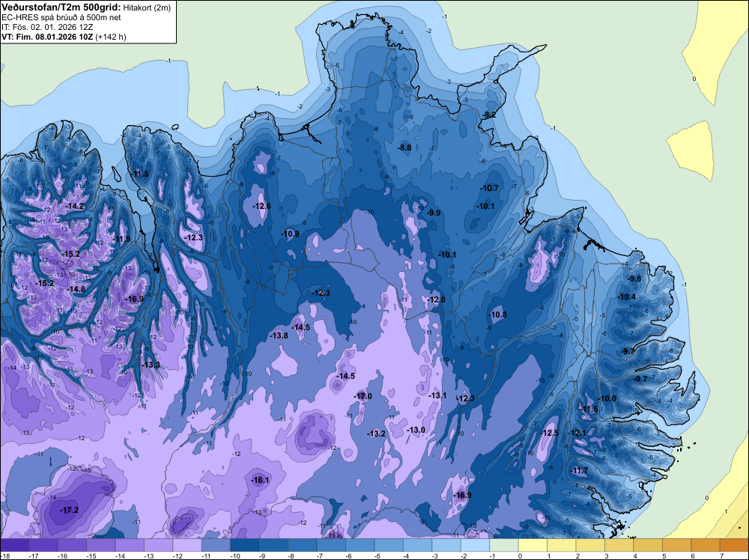This screenshot has height=560, width=749.
Task: Click the -17.0 temperature value on map
Action: pyautogui.click(x=363, y=396)
